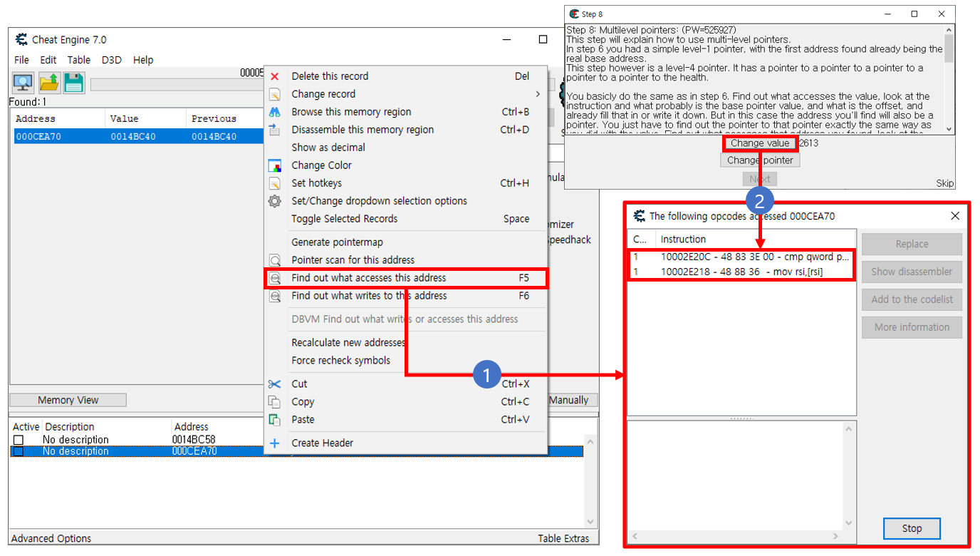Click the Step 8 text scroll-up arrow

948,30
